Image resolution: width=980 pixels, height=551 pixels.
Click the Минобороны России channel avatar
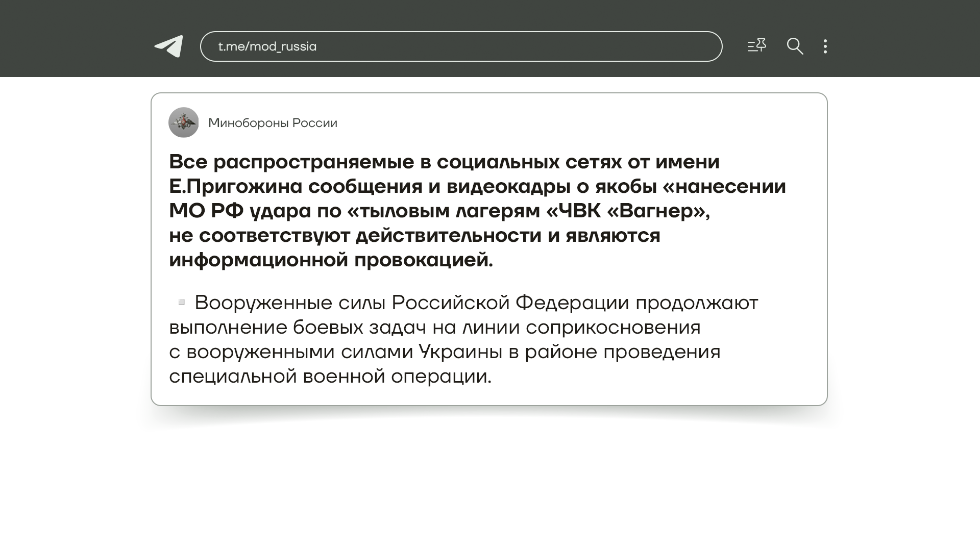(x=184, y=122)
